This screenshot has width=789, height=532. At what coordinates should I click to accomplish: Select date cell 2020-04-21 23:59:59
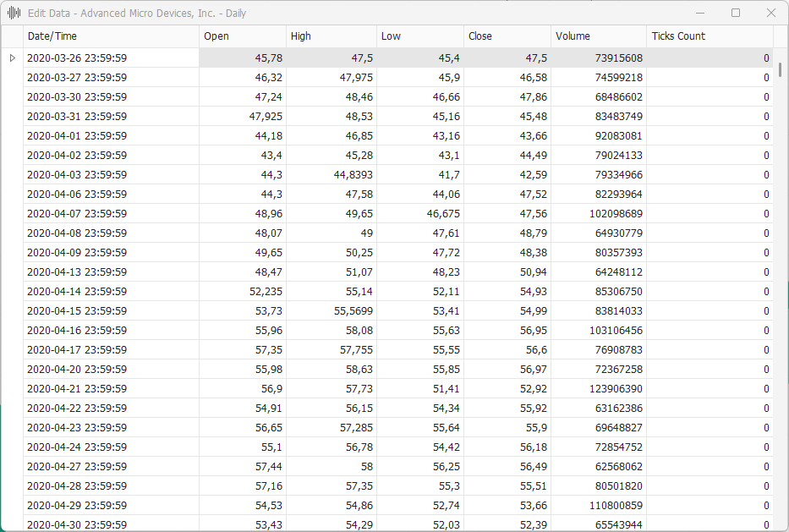point(112,389)
